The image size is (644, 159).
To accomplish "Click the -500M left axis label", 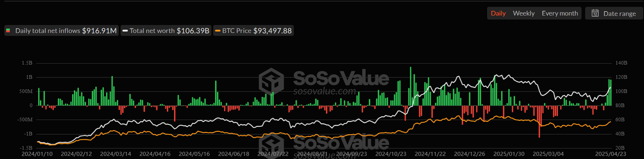I will (x=24, y=120).
